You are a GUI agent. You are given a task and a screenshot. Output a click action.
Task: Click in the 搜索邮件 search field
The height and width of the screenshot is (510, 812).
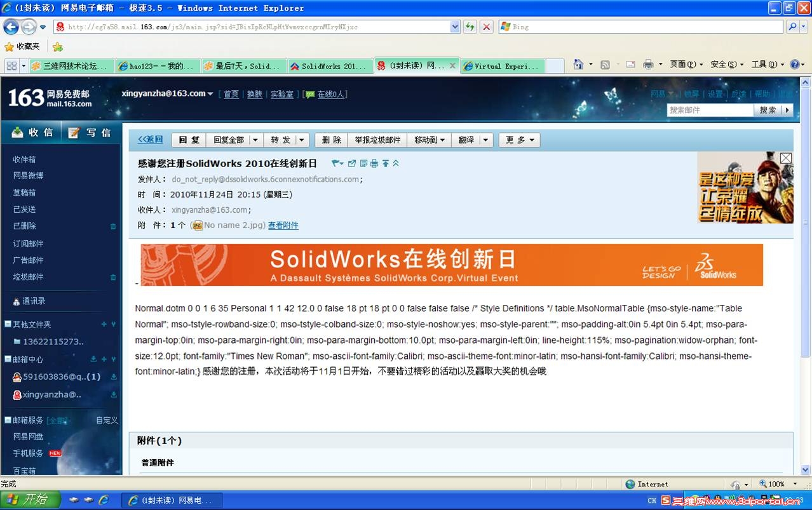click(710, 110)
